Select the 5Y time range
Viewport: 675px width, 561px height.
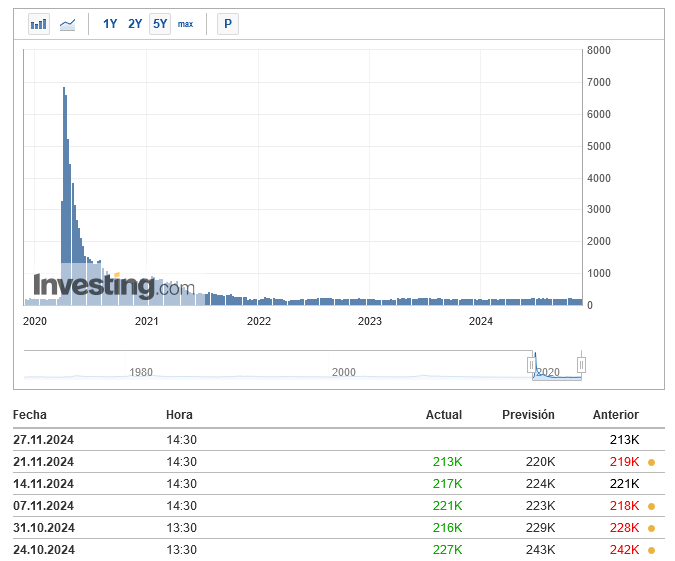click(160, 24)
